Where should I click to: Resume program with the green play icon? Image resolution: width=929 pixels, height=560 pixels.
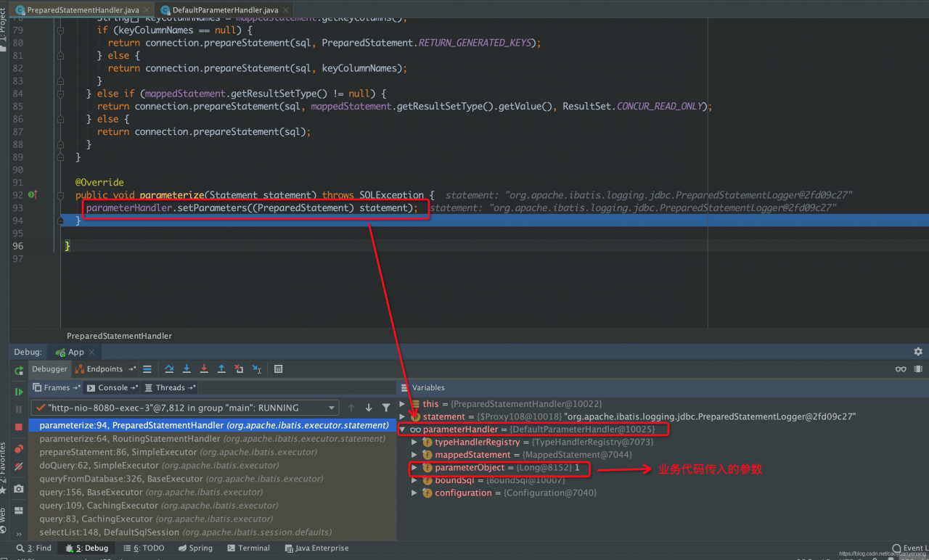[x=19, y=392]
